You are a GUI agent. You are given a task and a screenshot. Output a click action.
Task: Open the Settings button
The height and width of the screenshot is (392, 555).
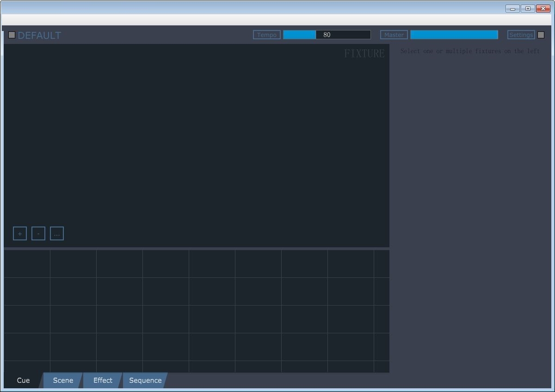(521, 35)
